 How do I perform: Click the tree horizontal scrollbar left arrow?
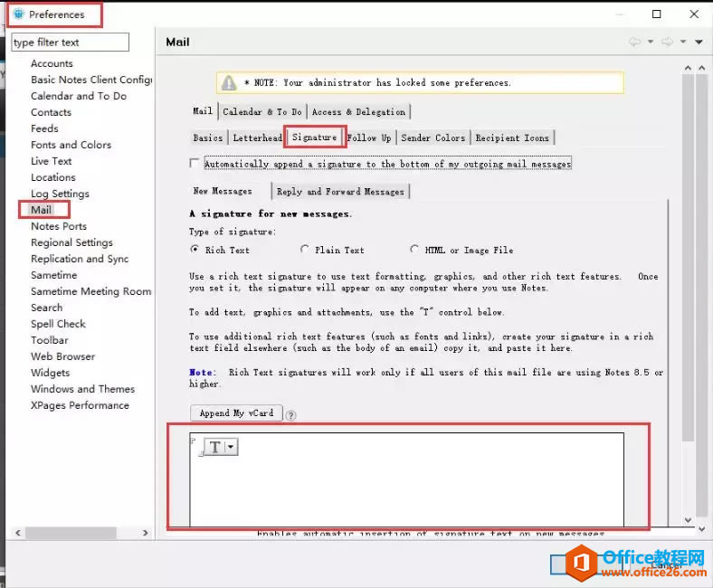[18, 533]
